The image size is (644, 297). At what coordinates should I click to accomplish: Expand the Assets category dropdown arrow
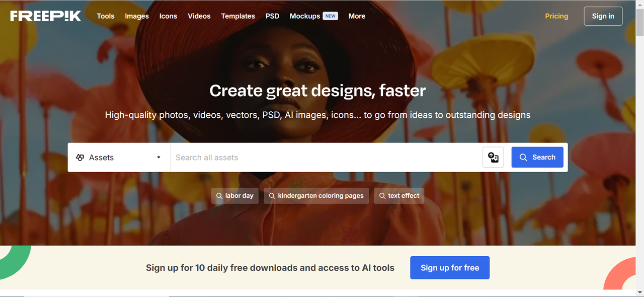click(158, 158)
